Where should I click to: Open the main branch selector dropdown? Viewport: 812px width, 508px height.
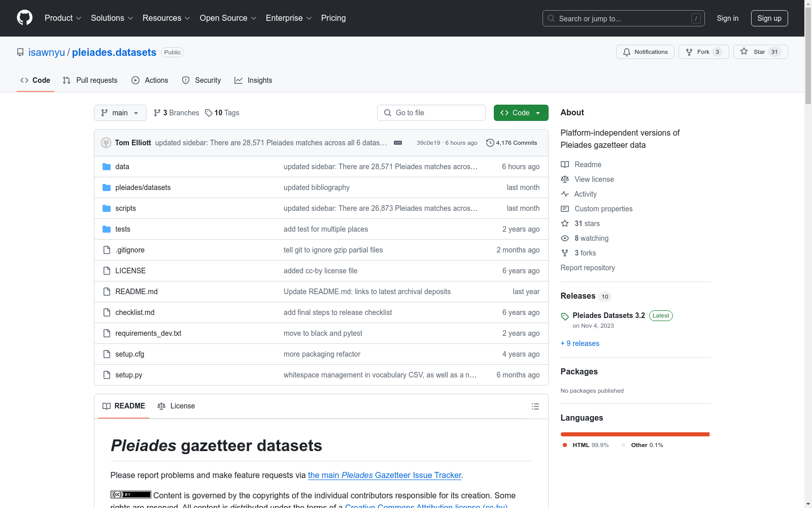click(x=120, y=113)
